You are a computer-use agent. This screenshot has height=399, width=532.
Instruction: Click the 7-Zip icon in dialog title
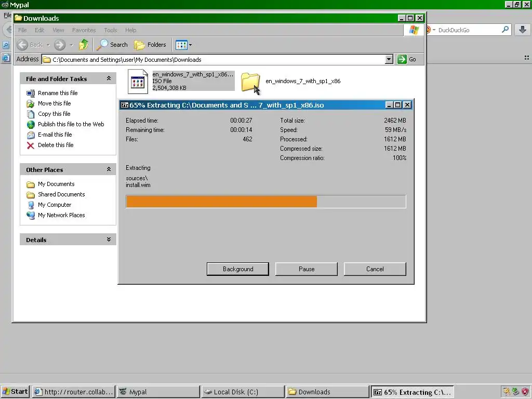pos(125,105)
